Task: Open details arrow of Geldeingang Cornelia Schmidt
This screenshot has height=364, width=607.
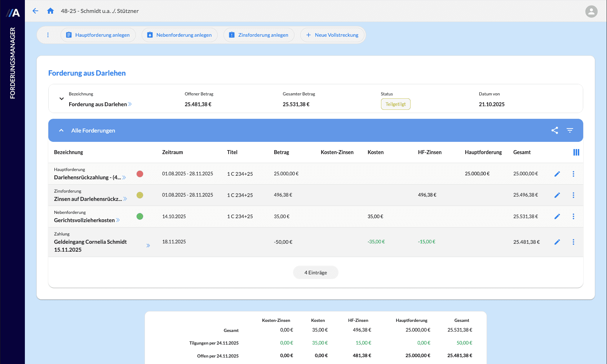Action: pos(148,246)
